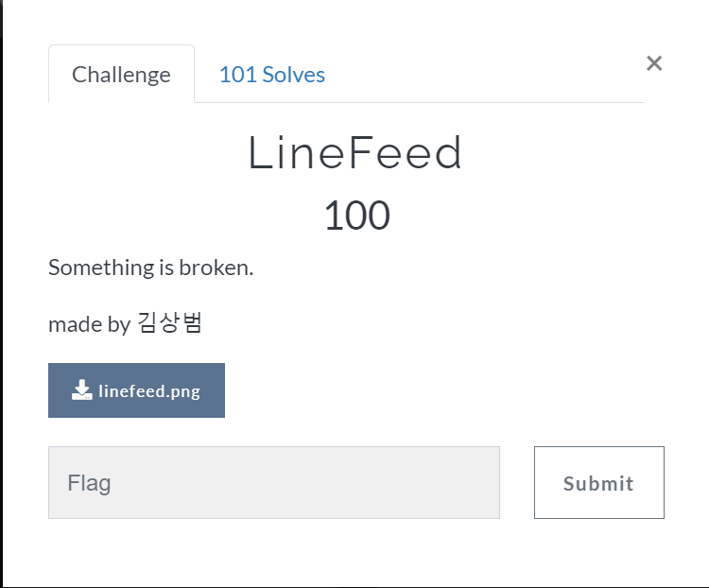709x588 pixels.
Task: Click the 'Flag' placeholder text
Action: [89, 483]
